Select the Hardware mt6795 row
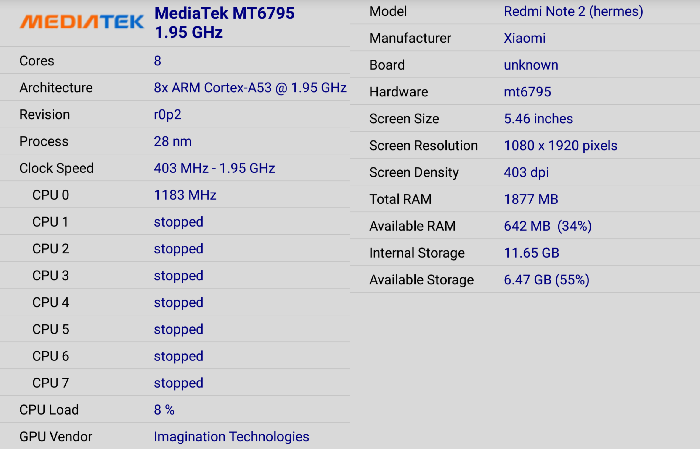The image size is (700, 449). coord(525,91)
